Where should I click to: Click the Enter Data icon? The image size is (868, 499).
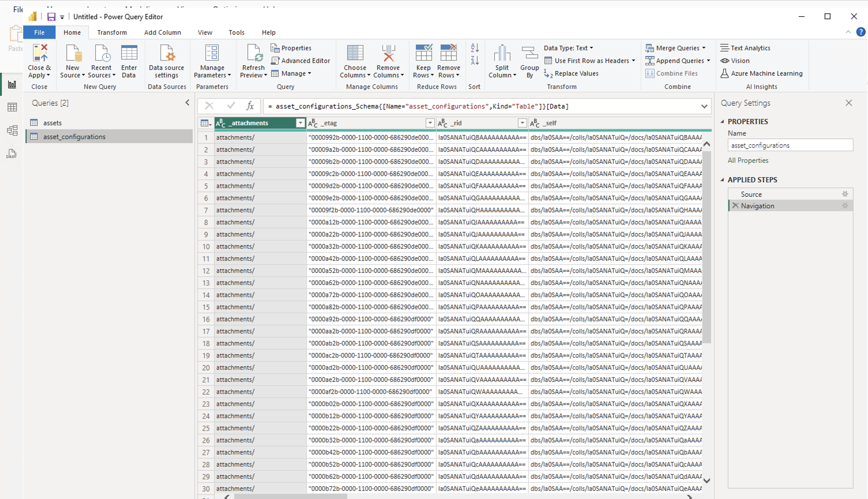(x=129, y=53)
